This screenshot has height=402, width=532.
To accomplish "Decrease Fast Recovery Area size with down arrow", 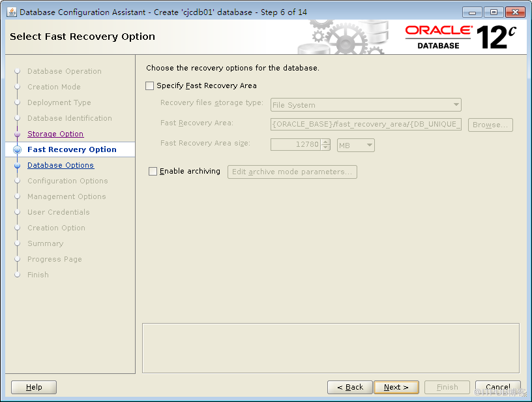I will [x=326, y=147].
